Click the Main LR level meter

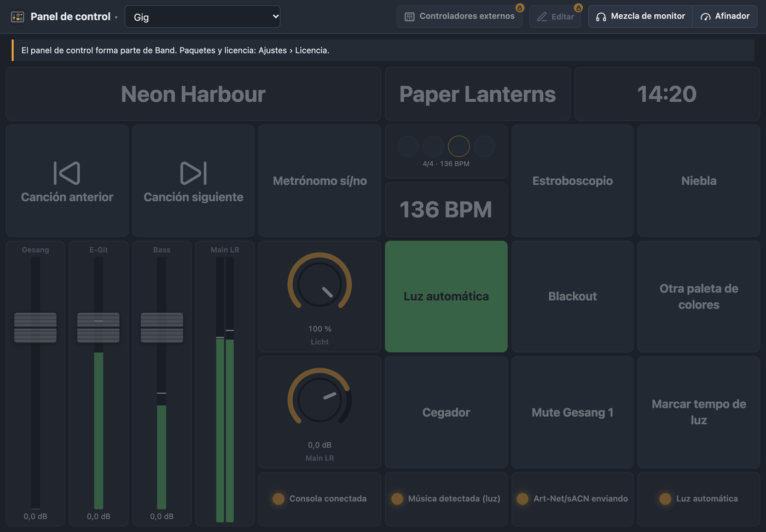[x=225, y=389]
